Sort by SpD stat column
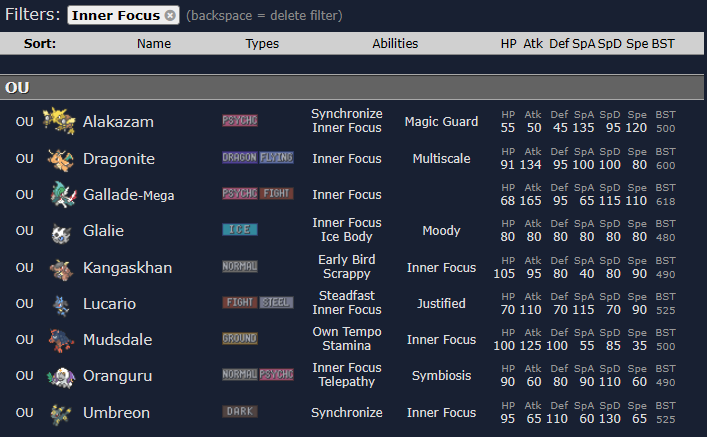The height and width of the screenshot is (437, 707). click(610, 44)
